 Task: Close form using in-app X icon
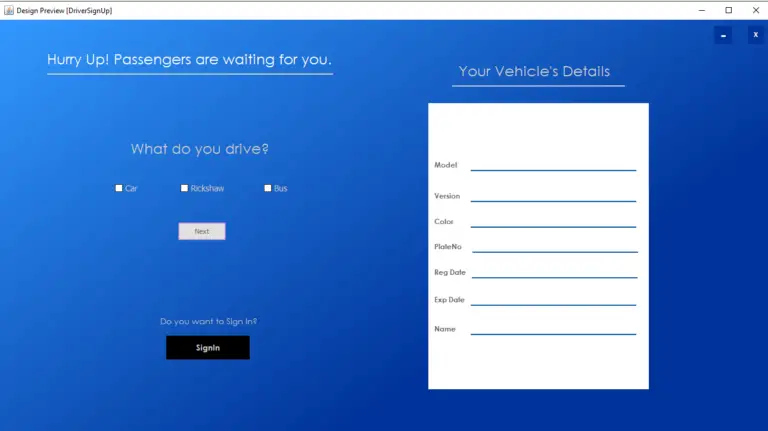coord(756,35)
